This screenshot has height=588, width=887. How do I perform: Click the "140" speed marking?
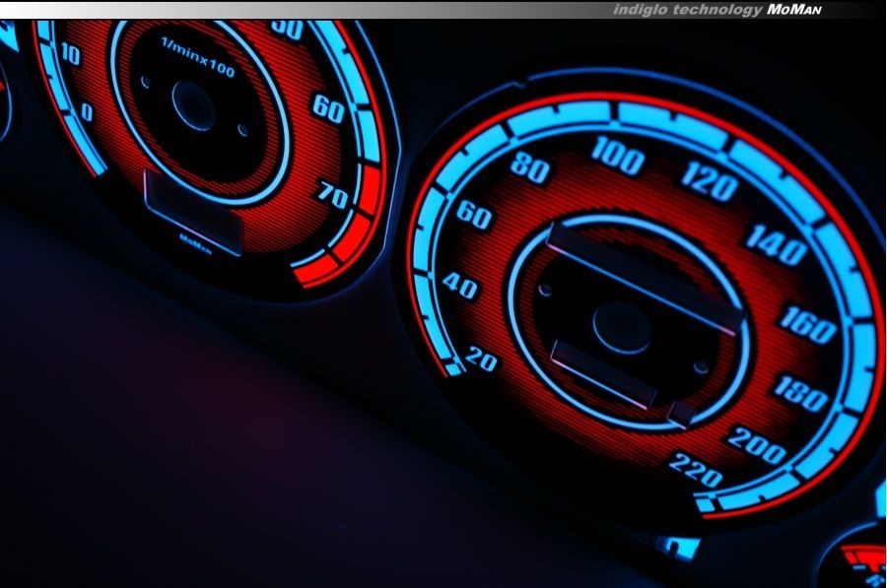click(776, 244)
